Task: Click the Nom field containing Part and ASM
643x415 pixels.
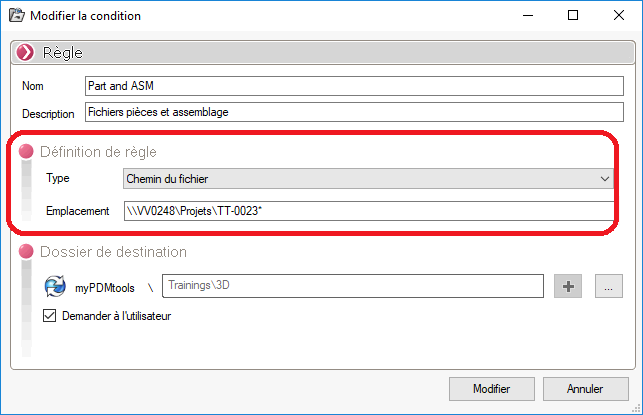Action: click(x=350, y=87)
